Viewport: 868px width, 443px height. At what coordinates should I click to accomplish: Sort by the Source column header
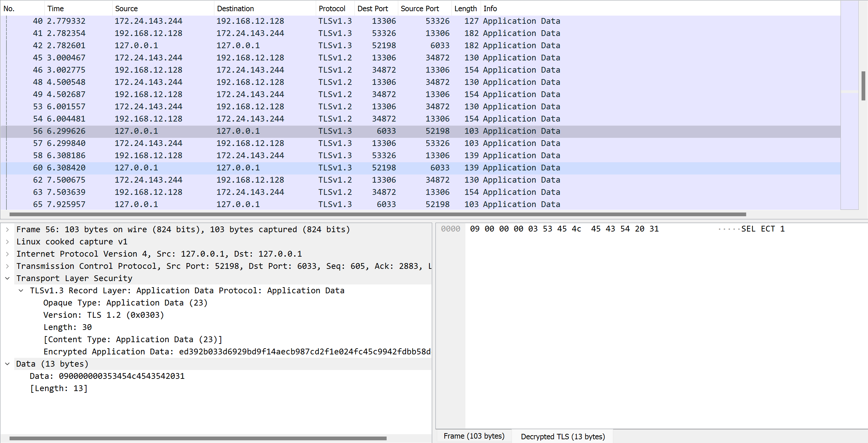[x=126, y=8]
